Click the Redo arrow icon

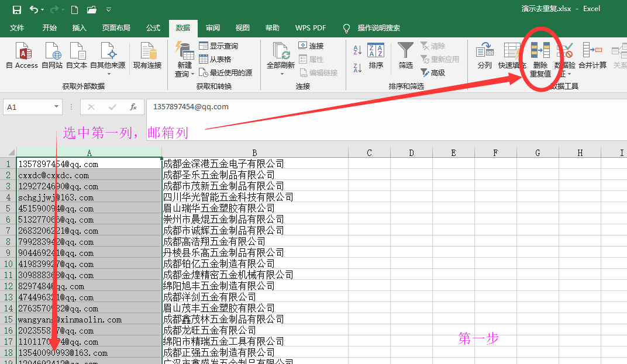[54, 9]
